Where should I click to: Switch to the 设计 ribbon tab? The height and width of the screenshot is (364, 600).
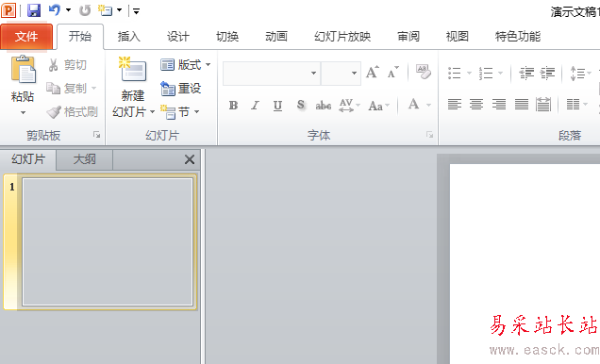pyautogui.click(x=178, y=37)
